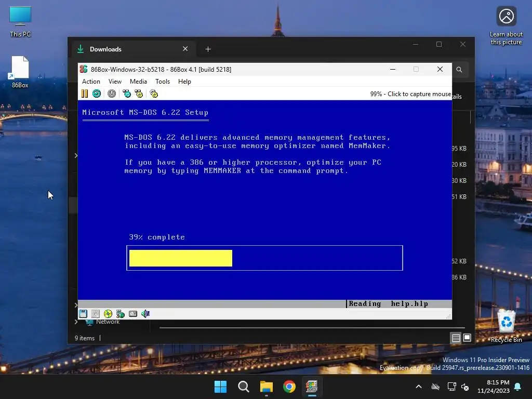Click the network status icon in 86Box
Screen dimensions: 532x399
click(121, 314)
